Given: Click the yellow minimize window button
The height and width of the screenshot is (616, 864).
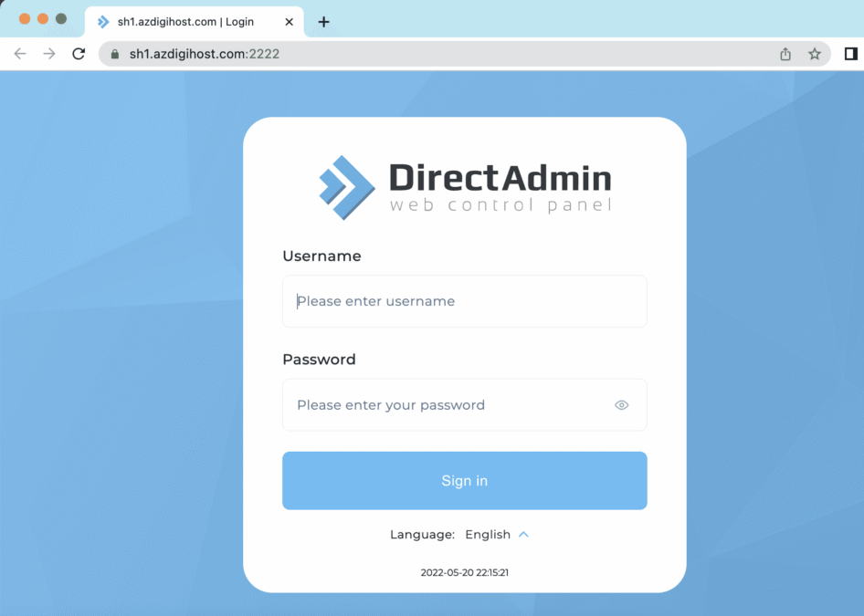Looking at the screenshot, I should pos(43,19).
